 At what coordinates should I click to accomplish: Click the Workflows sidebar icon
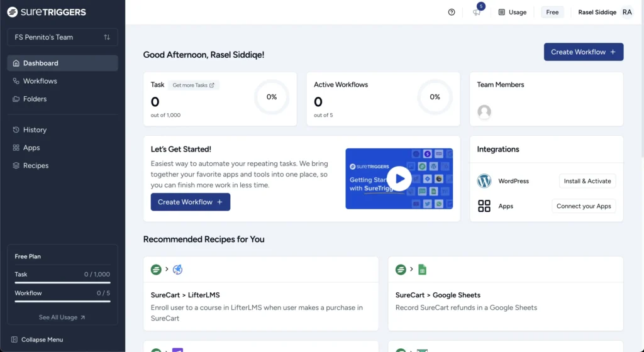[16, 81]
